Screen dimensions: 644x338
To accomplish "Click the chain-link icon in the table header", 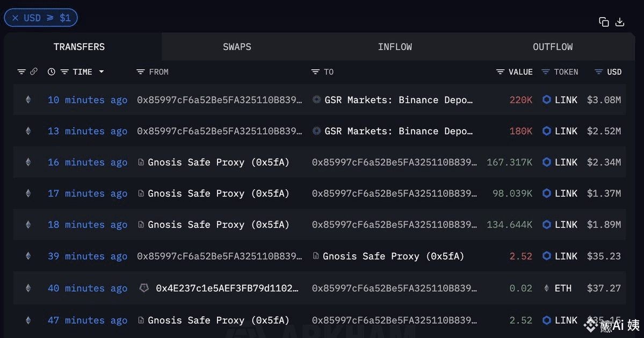I will 33,71.
